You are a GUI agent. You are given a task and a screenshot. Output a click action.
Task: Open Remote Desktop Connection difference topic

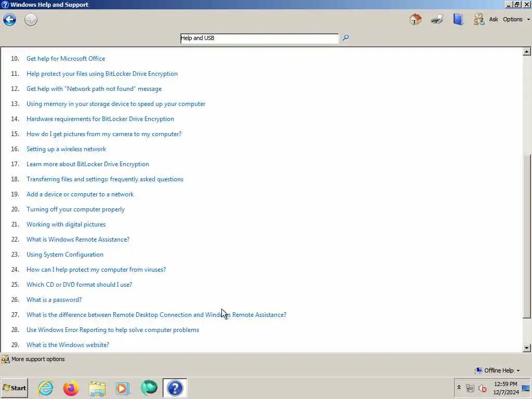pyautogui.click(x=156, y=315)
